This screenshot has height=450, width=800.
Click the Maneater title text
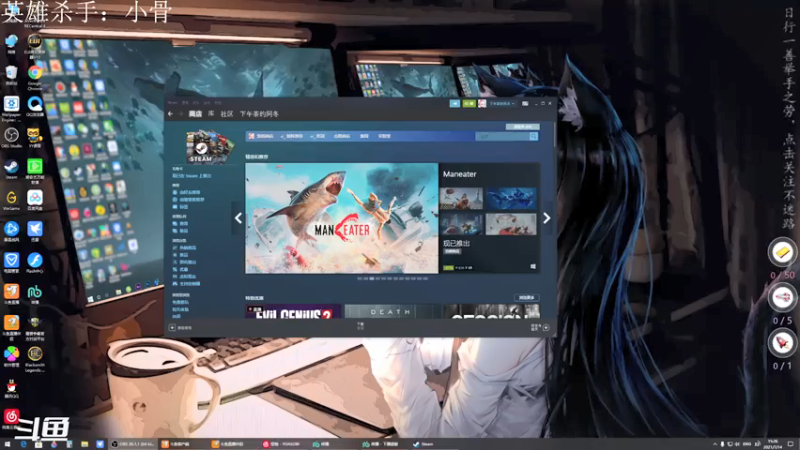click(459, 174)
